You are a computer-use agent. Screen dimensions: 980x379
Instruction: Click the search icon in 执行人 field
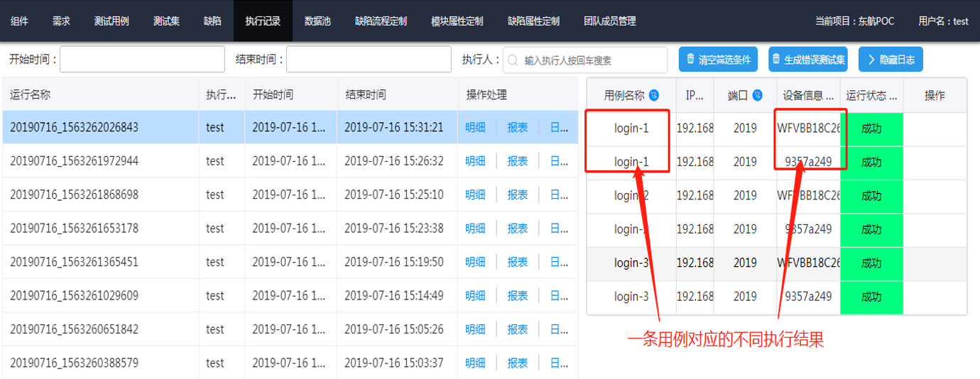pyautogui.click(x=513, y=60)
